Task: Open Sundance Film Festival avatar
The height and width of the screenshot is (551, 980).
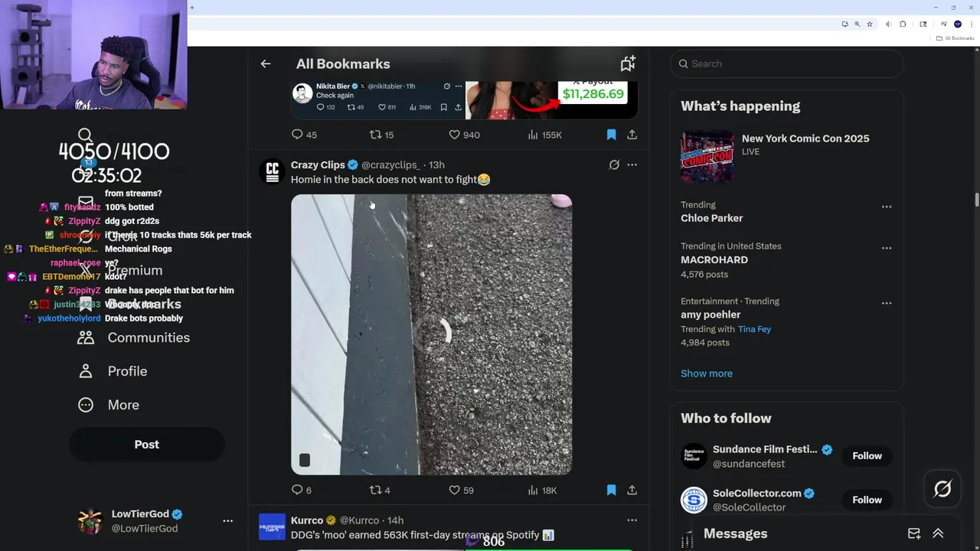Action: (694, 456)
